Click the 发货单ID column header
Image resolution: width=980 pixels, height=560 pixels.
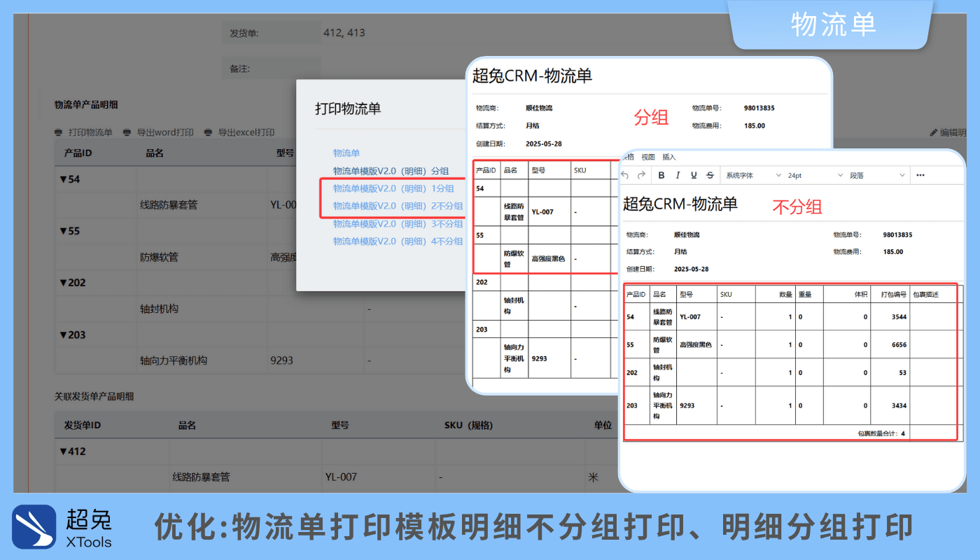point(83,426)
